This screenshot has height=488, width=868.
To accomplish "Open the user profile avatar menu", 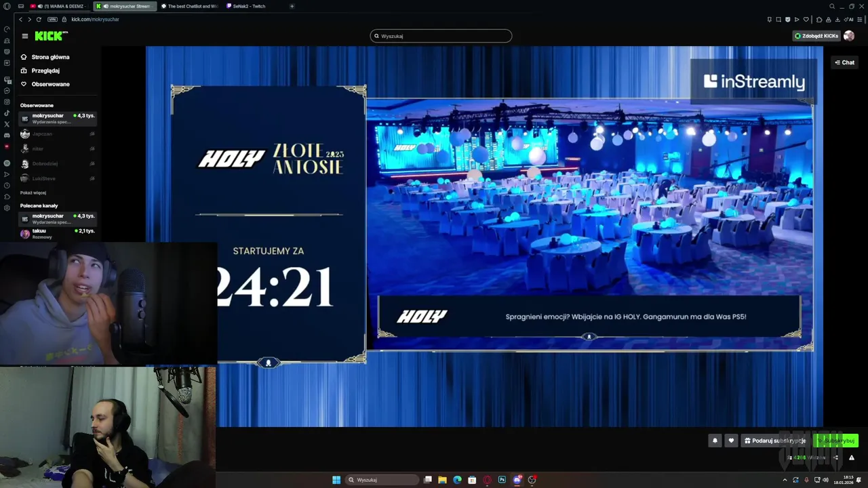I will pos(849,36).
